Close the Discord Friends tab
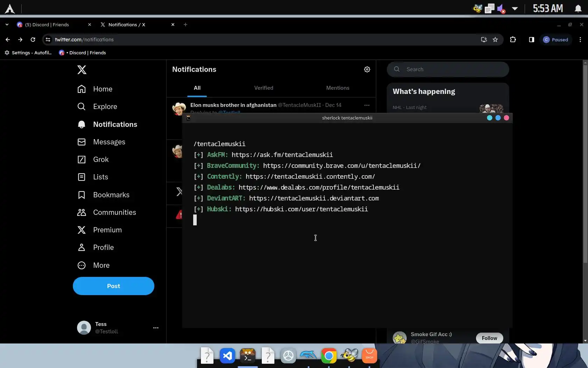Image resolution: width=588 pixels, height=368 pixels. pyautogui.click(x=90, y=25)
